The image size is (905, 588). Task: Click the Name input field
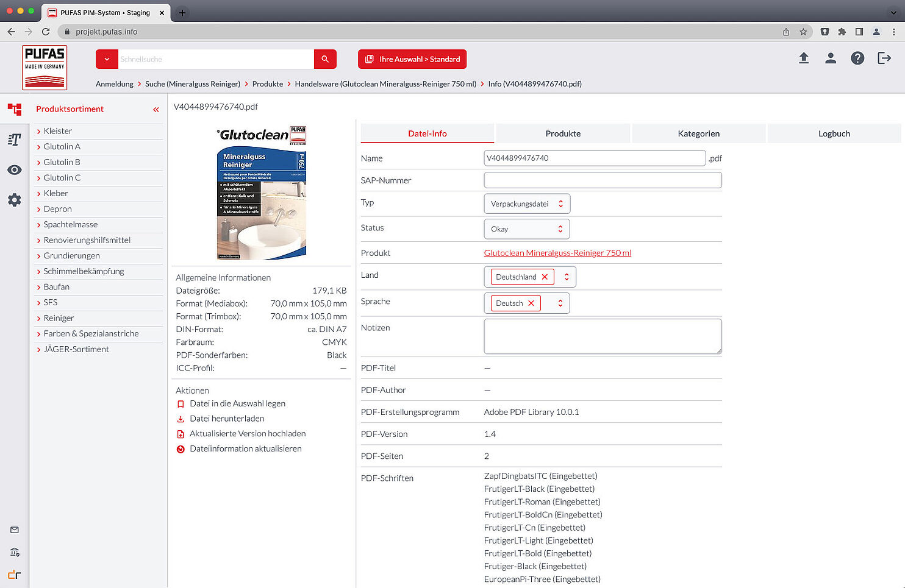[595, 158]
